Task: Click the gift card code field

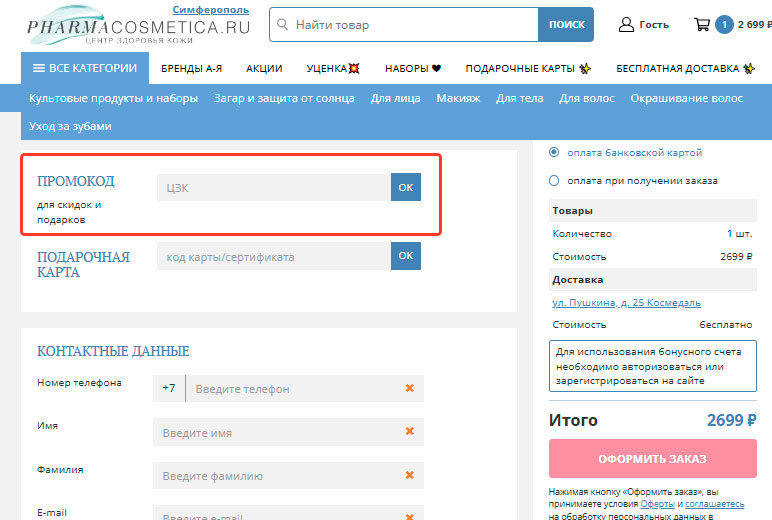Action: [274, 256]
